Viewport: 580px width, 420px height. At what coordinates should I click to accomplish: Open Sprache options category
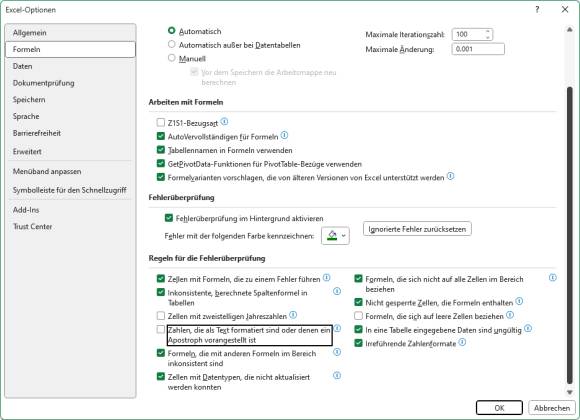(x=70, y=116)
